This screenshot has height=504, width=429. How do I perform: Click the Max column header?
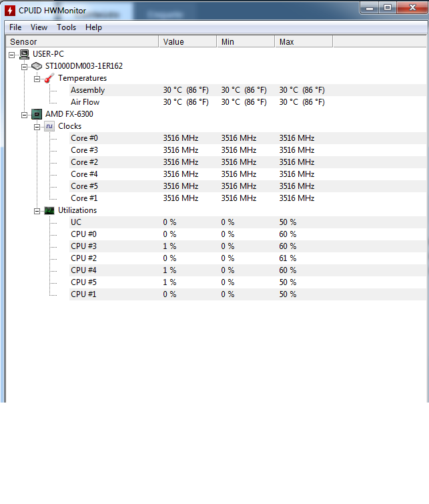tap(304, 42)
